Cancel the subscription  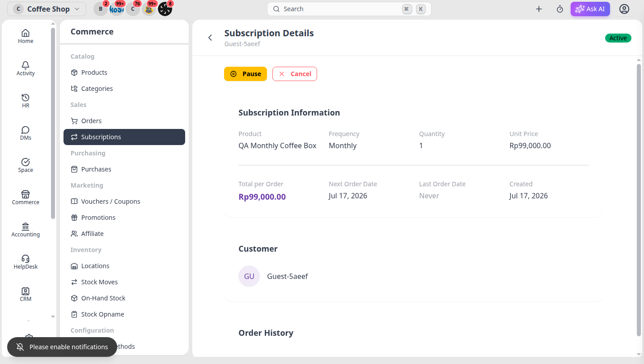click(295, 74)
